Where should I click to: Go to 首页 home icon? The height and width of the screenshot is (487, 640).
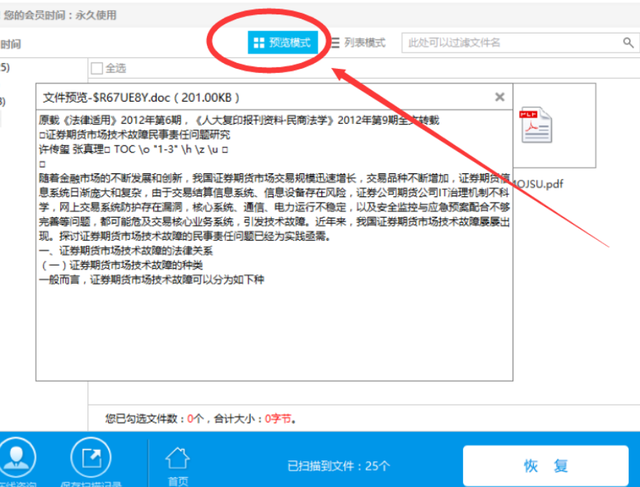178,458
